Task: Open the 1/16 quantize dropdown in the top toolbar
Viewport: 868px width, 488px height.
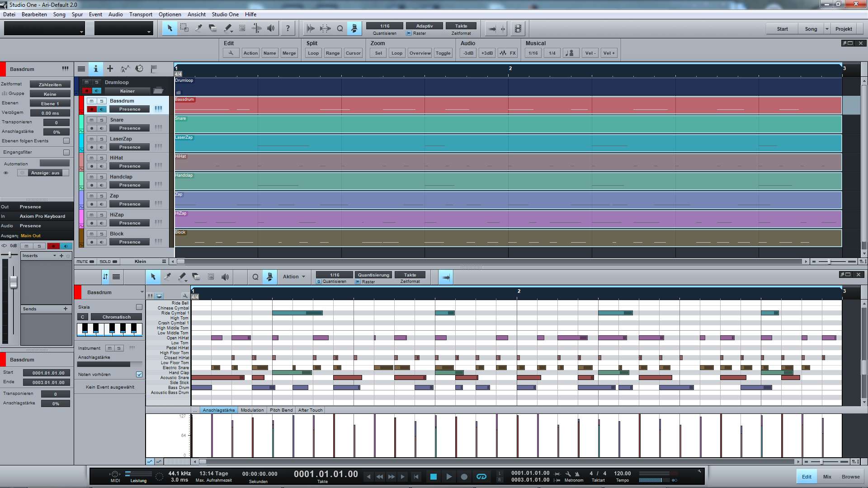Action: tap(385, 26)
